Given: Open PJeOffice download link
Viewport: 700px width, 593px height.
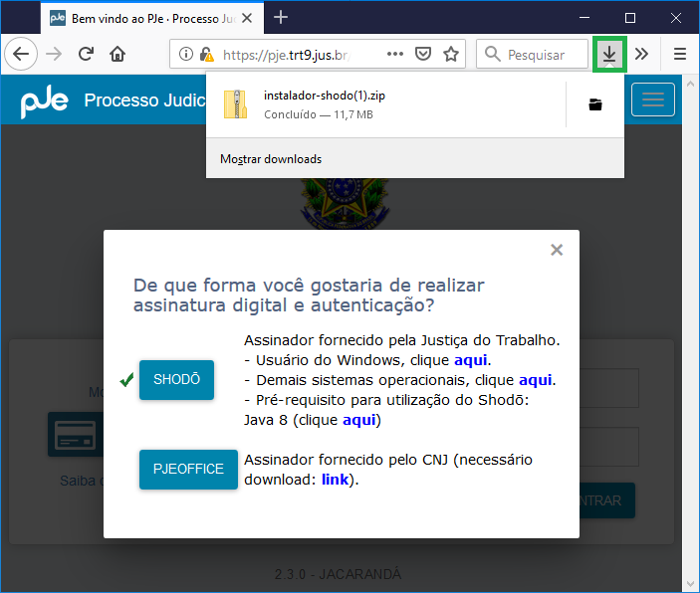Looking at the screenshot, I should [335, 480].
